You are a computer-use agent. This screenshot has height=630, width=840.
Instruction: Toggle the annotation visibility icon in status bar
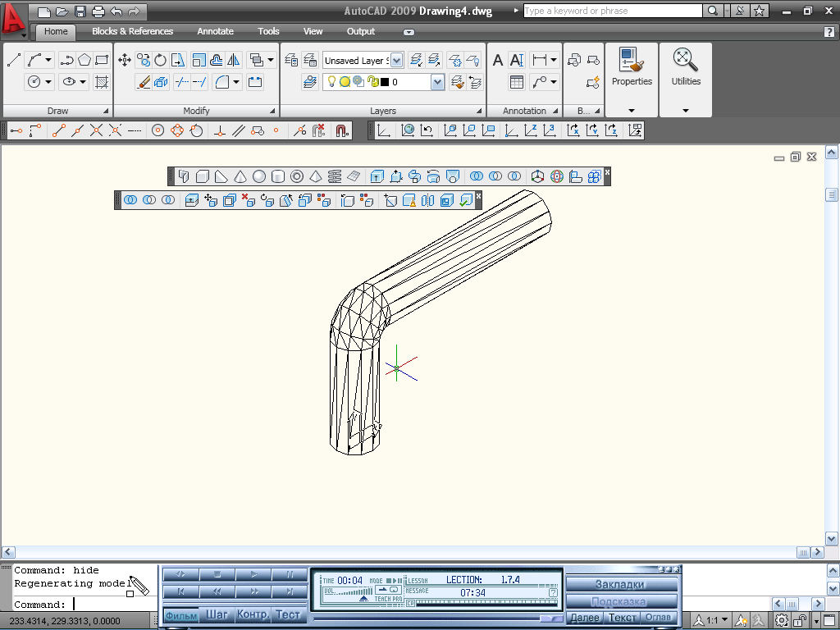pos(742,621)
